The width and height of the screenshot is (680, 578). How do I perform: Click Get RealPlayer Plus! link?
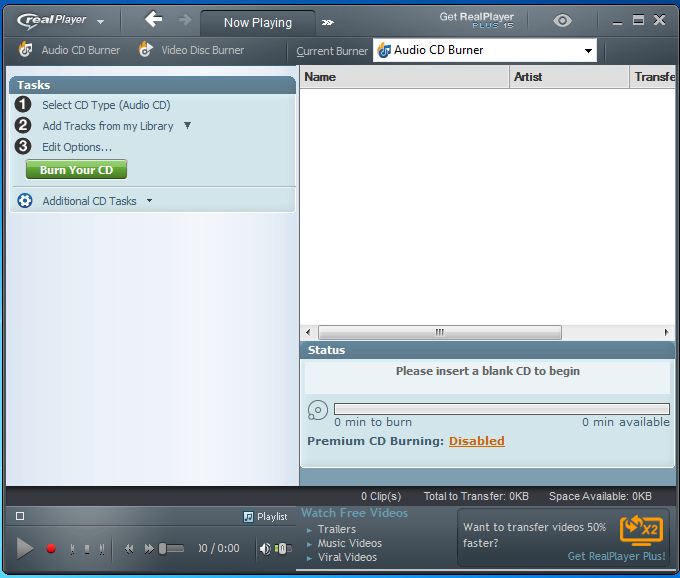pyautogui.click(x=616, y=556)
